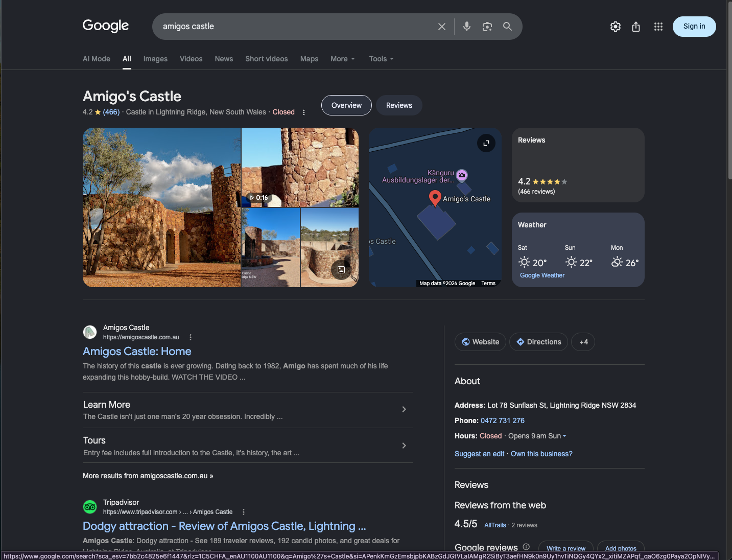Open quick settings gear icon

[616, 27]
